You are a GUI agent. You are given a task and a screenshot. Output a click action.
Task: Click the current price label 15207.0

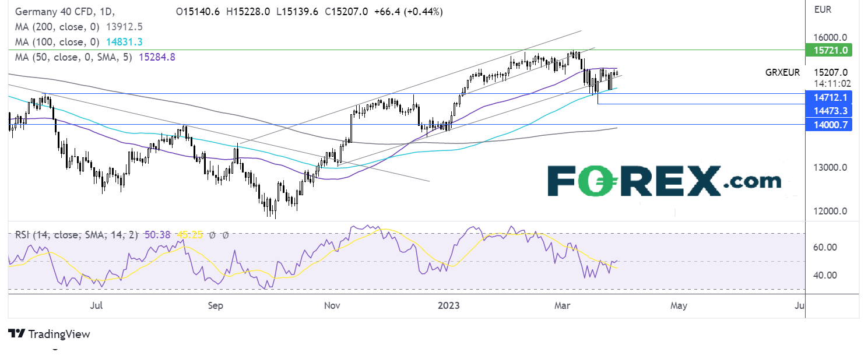(x=830, y=73)
